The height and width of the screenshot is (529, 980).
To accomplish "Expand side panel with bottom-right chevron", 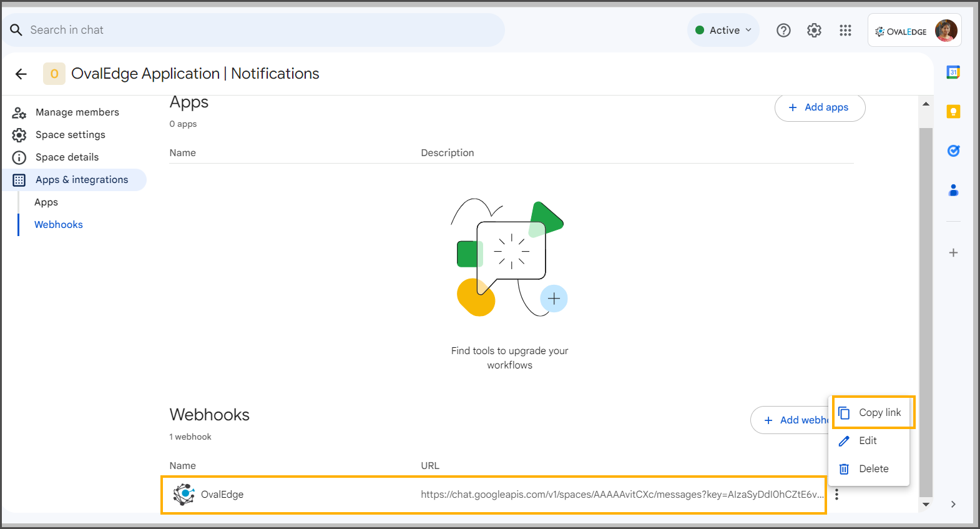I will tap(953, 504).
